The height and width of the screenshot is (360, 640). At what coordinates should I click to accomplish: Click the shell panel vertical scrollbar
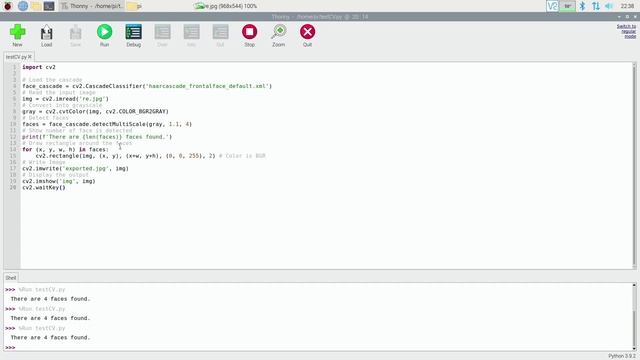tap(634, 317)
